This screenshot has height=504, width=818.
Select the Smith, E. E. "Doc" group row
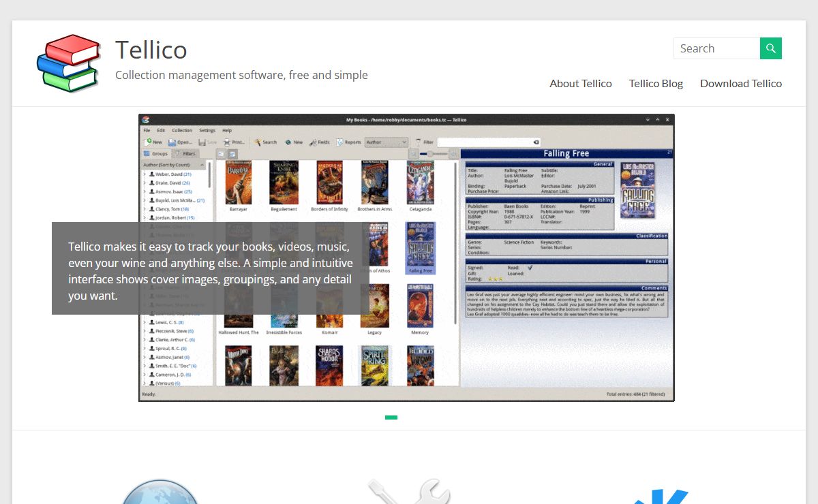point(174,366)
